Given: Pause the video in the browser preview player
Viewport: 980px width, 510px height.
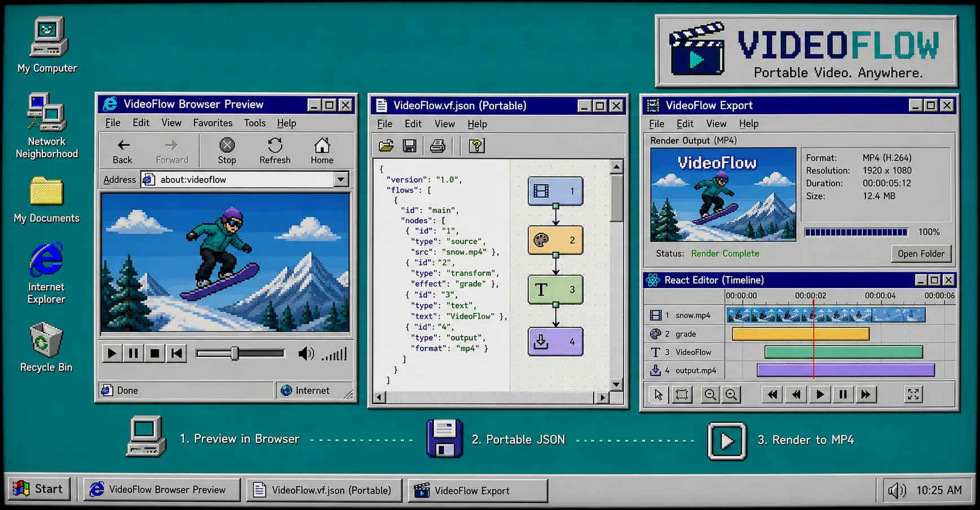Looking at the screenshot, I should (133, 354).
